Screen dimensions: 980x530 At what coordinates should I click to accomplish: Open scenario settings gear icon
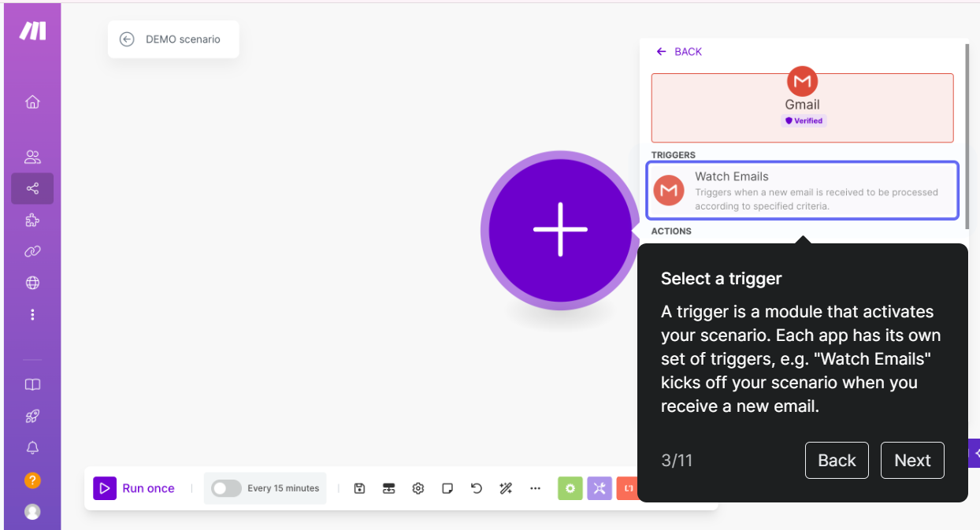pyautogui.click(x=418, y=488)
